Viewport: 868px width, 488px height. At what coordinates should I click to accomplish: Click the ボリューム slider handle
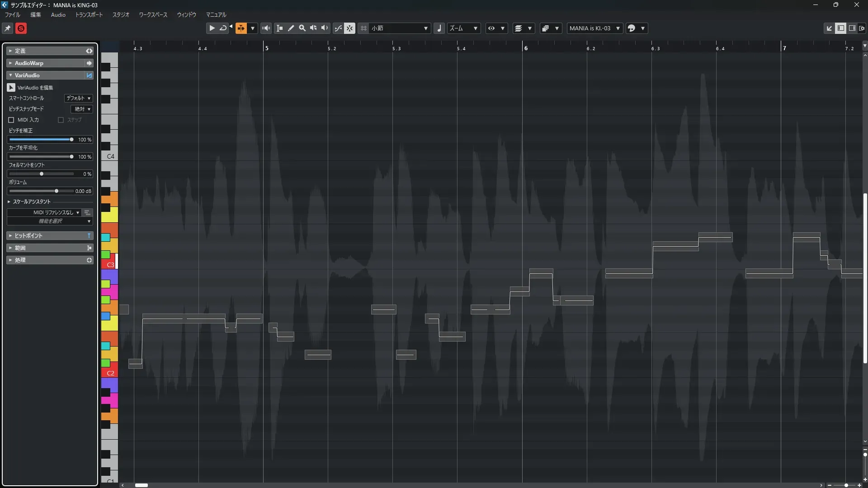(57, 191)
